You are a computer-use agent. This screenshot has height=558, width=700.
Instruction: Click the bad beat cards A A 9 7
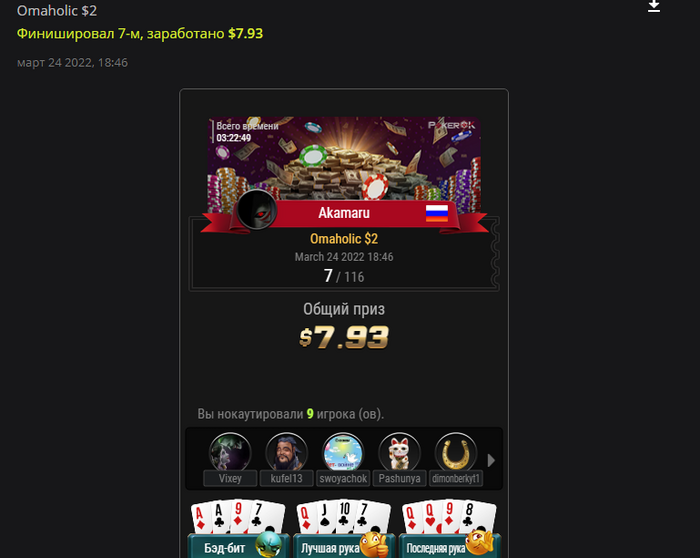tap(238, 516)
